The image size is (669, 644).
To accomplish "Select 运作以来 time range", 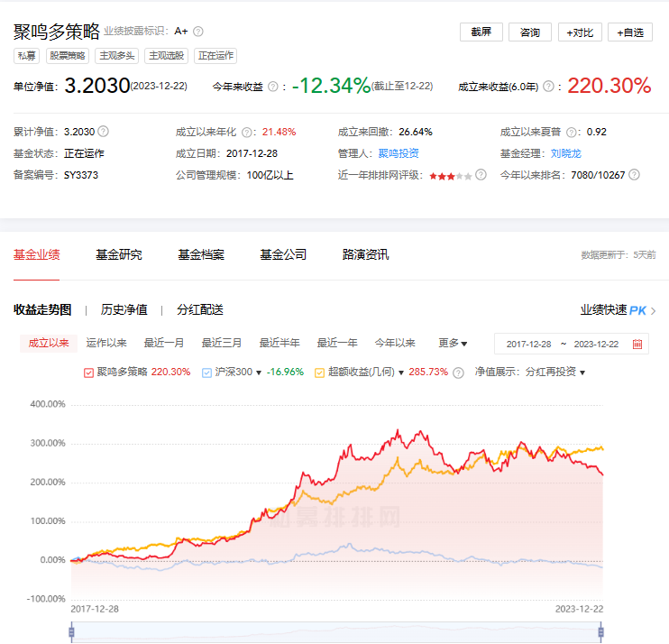I will click(106, 343).
